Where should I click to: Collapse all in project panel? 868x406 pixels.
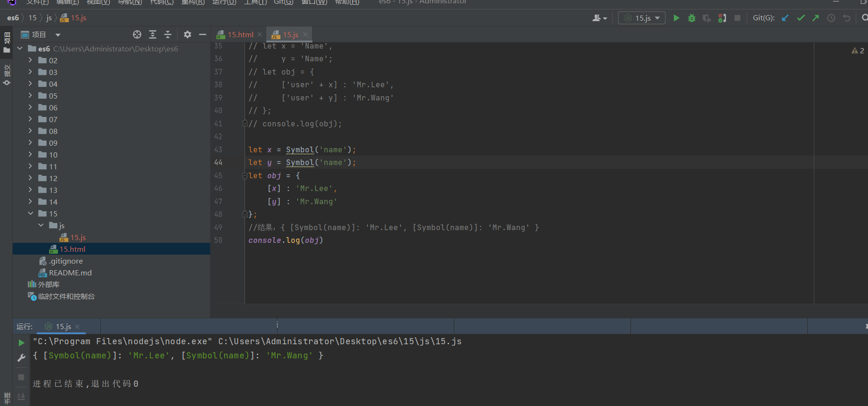point(168,34)
